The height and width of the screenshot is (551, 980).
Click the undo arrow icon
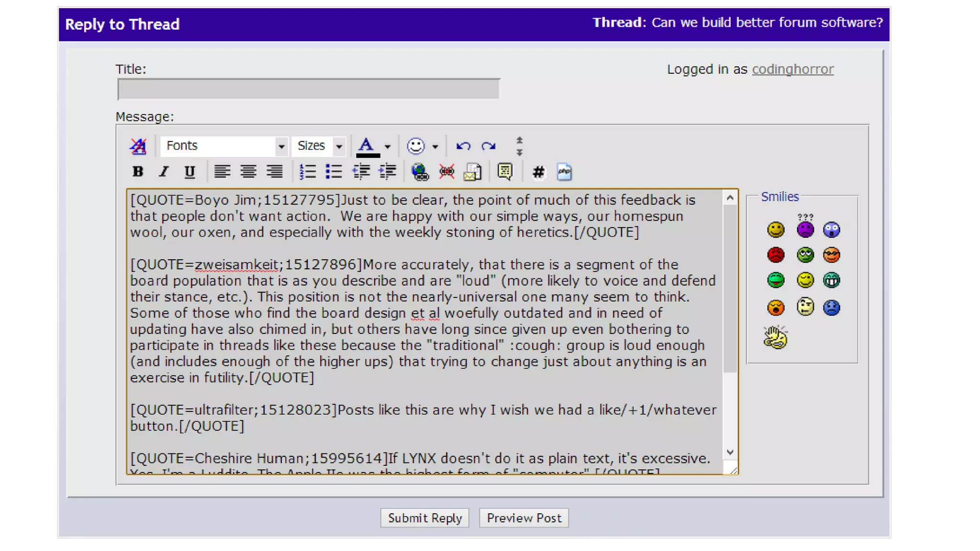pos(463,146)
